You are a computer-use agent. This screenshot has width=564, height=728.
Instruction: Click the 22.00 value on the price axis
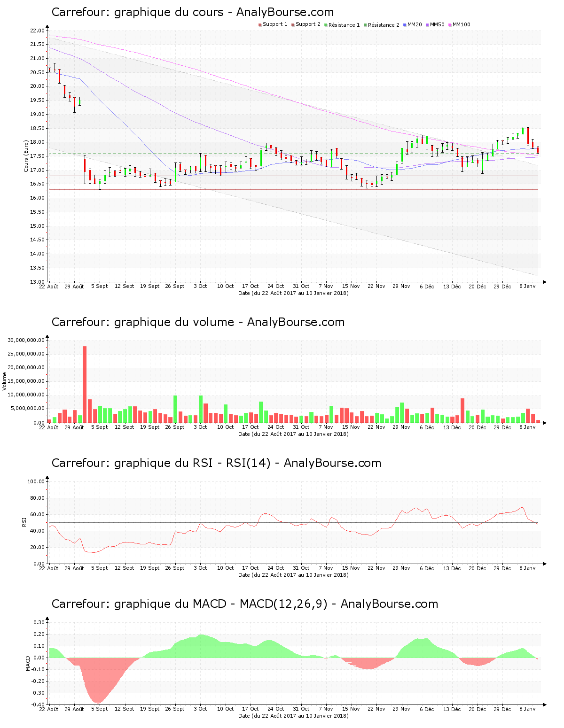point(37,31)
